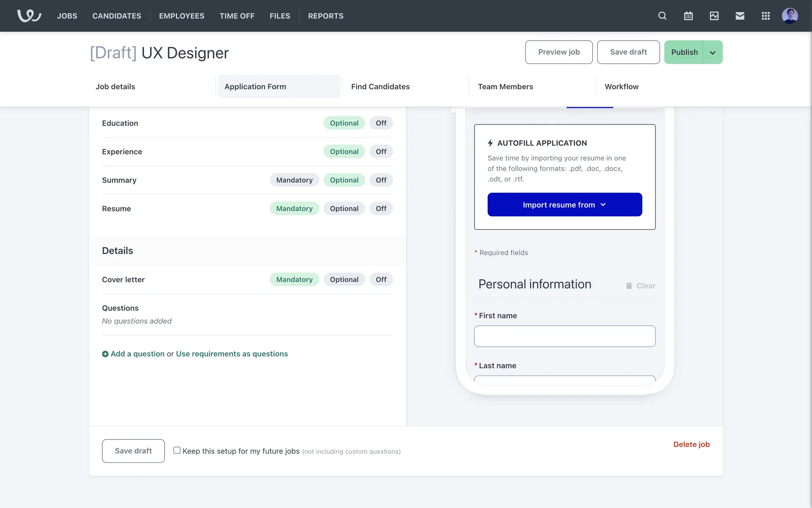Click the Workable logo icon
This screenshot has width=812, height=508.
click(x=29, y=16)
